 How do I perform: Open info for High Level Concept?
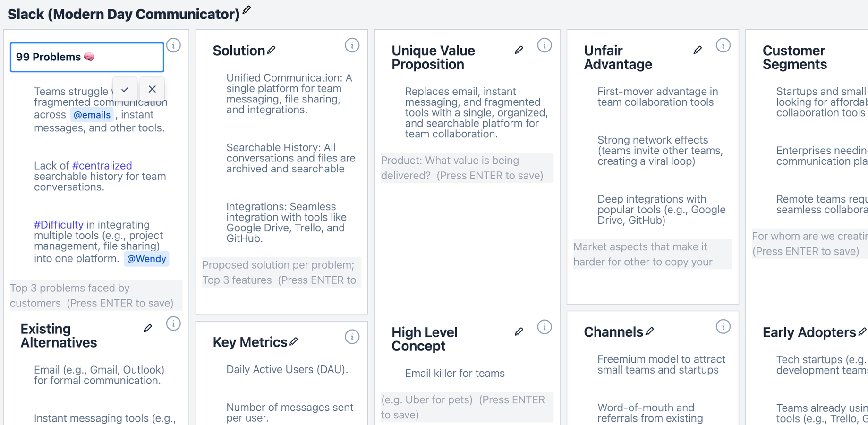pos(545,327)
